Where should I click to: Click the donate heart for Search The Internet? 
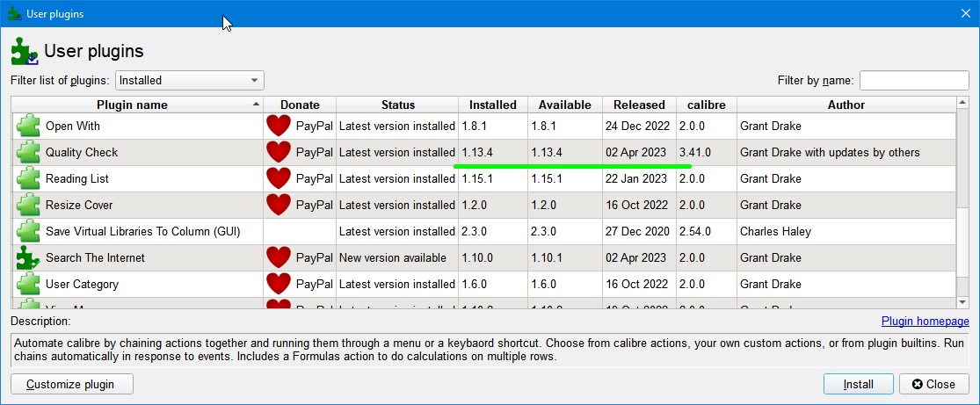pyautogui.click(x=279, y=257)
